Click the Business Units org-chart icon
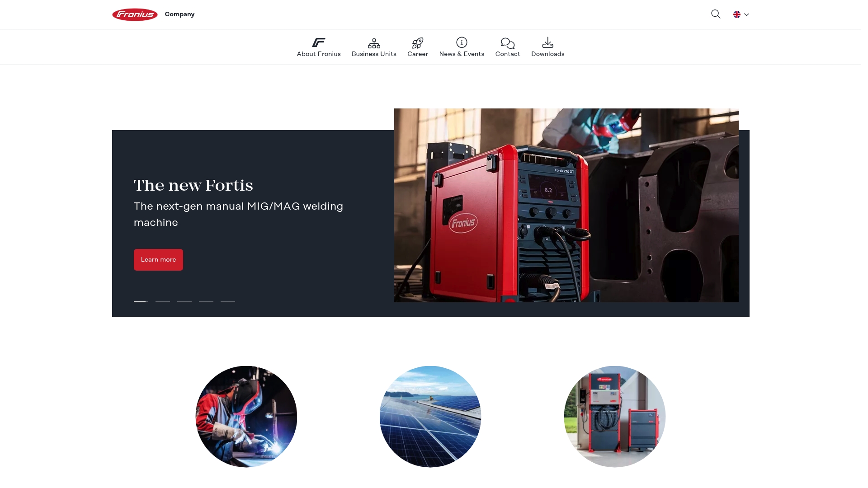The height and width of the screenshot is (488, 868). coord(374,43)
